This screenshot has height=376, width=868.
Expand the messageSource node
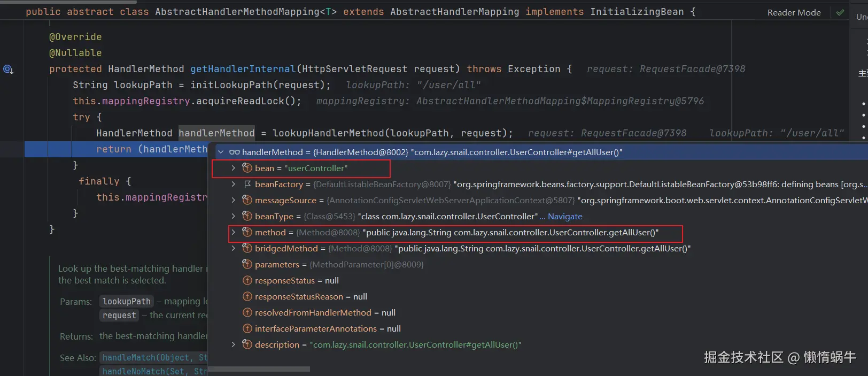pyautogui.click(x=234, y=200)
